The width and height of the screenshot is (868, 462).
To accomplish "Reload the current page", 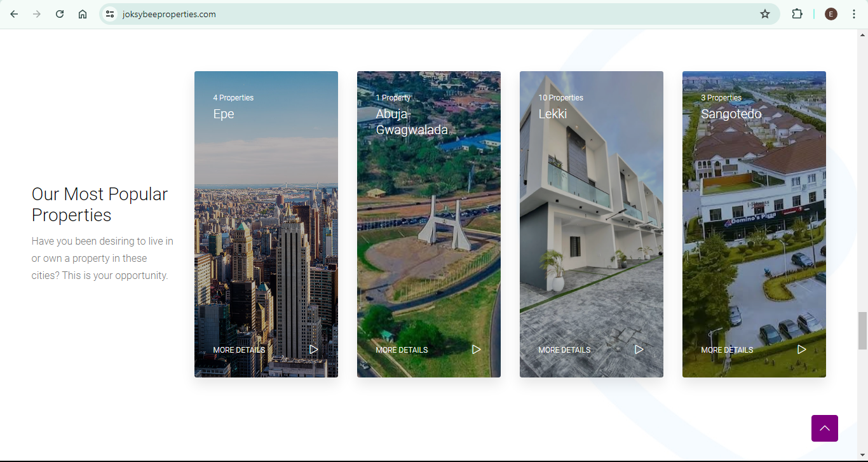I will pyautogui.click(x=60, y=14).
